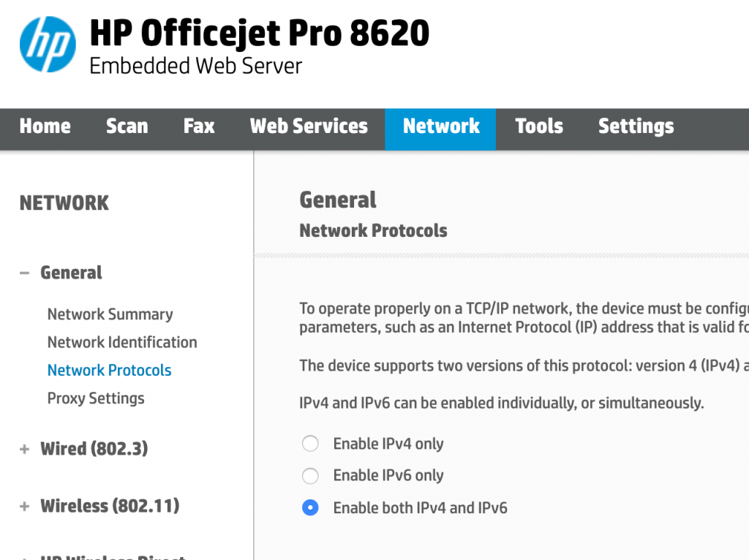Open the Tools tab
The image size is (749, 560).
click(x=539, y=126)
